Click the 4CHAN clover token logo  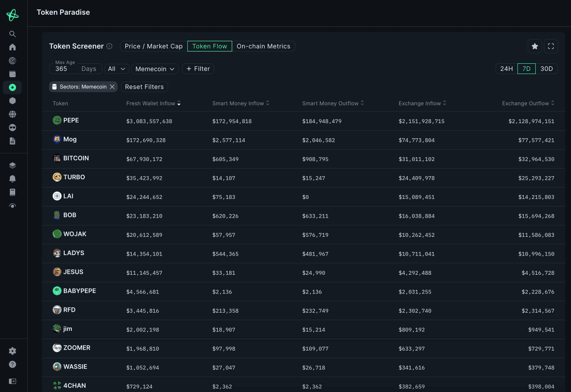coord(57,386)
